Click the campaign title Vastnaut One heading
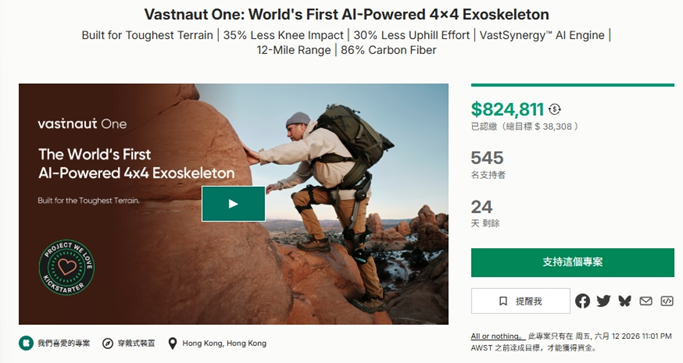This screenshot has width=683, height=363. [346, 14]
